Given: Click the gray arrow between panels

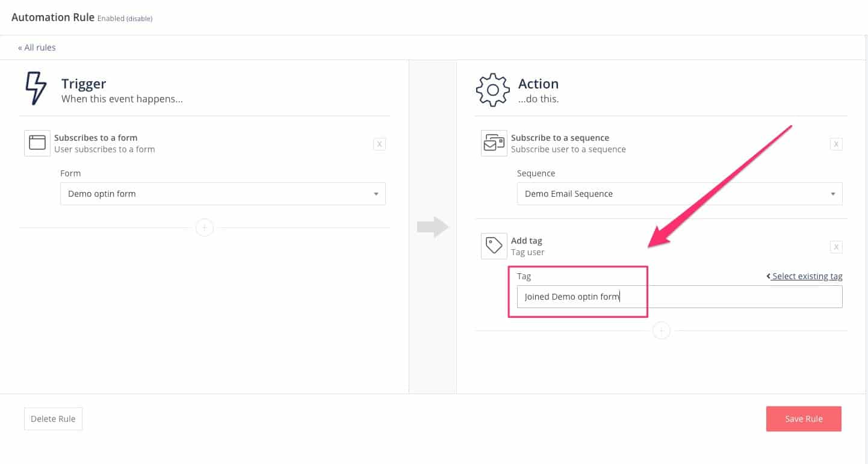Looking at the screenshot, I should (433, 227).
